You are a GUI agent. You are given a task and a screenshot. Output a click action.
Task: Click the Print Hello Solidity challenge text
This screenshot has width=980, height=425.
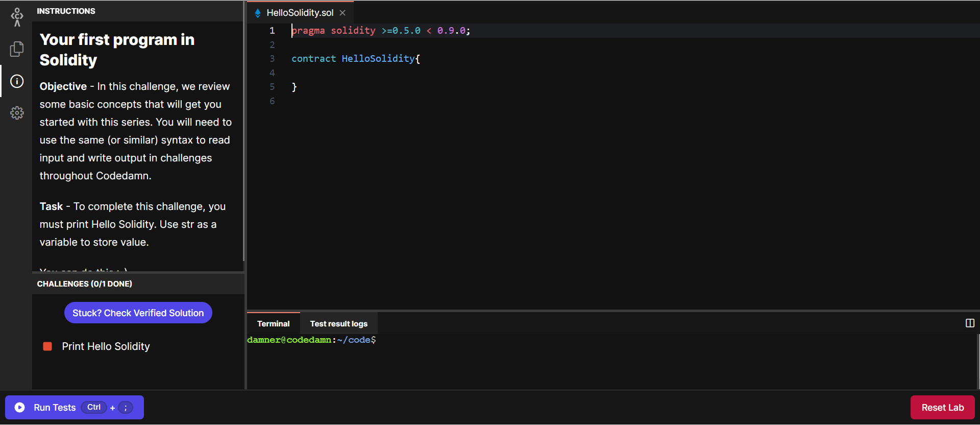tap(106, 346)
